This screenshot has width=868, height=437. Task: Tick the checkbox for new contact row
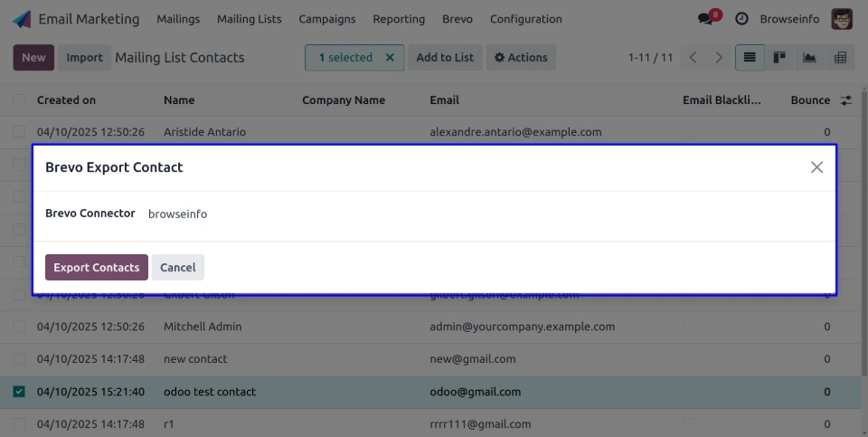tap(19, 359)
